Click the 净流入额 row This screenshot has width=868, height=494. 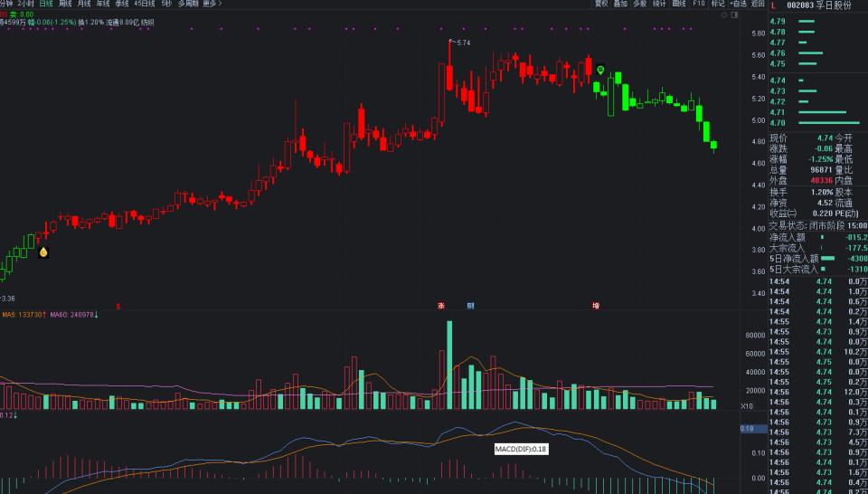[818, 238]
